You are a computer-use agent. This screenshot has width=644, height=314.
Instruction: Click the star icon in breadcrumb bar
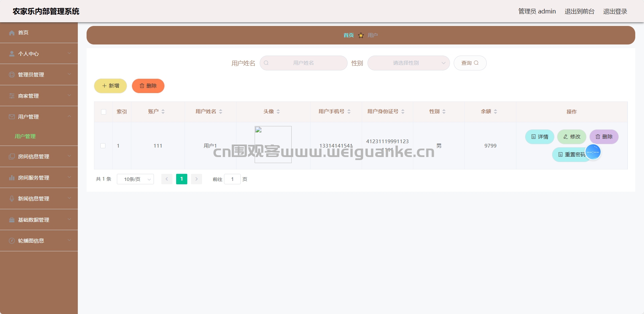point(361,35)
